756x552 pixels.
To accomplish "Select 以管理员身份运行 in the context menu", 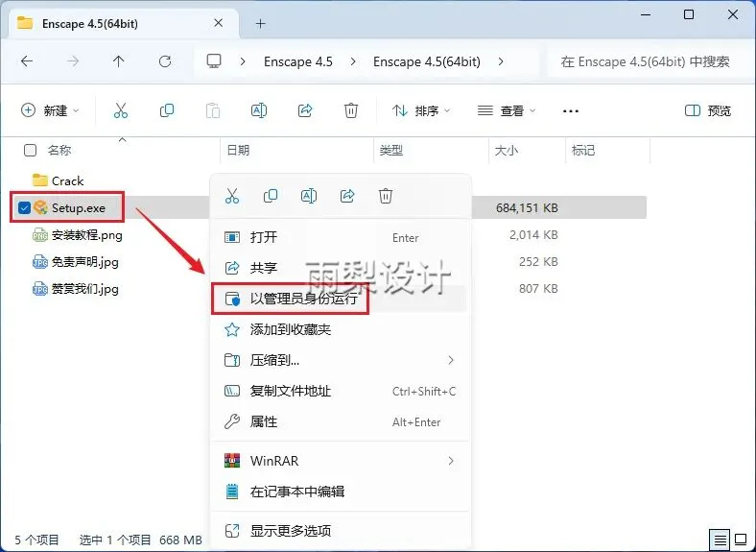I will [341, 299].
